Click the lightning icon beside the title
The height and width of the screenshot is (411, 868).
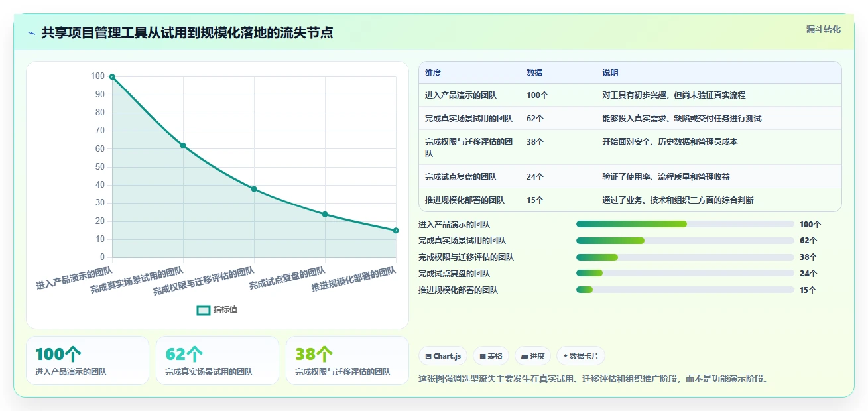[x=31, y=33]
